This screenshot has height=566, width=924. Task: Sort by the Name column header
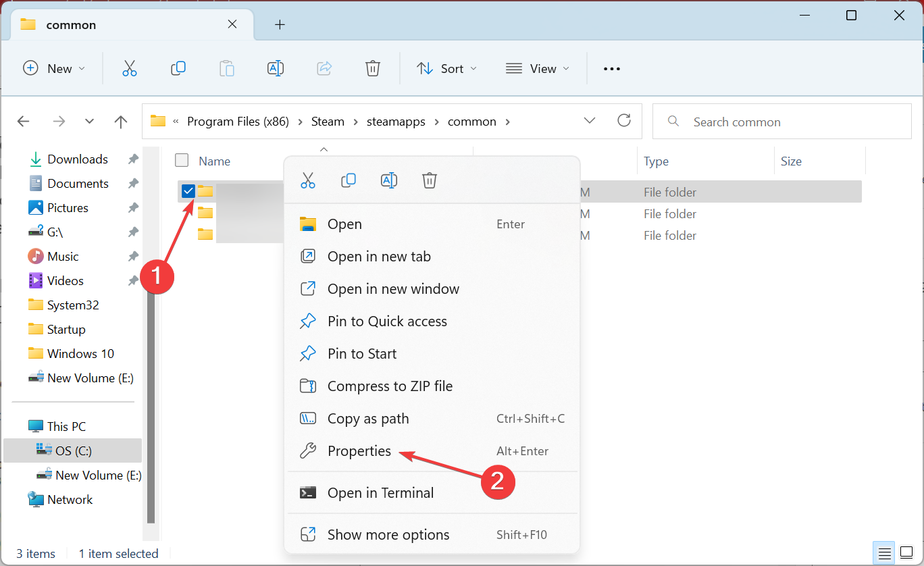[x=214, y=161]
